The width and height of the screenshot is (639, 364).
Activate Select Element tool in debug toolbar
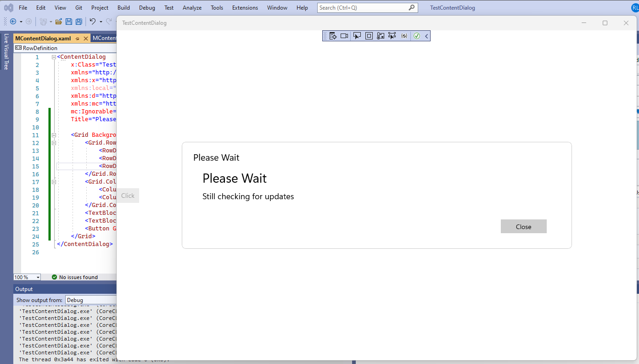357,36
